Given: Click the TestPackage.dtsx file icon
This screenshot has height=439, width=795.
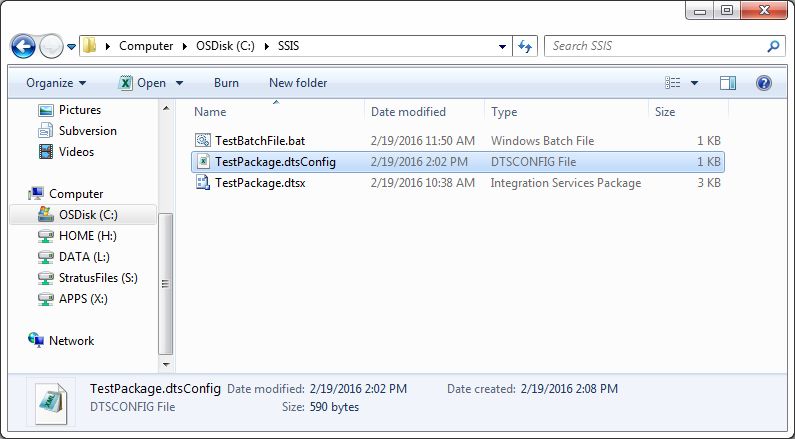Looking at the screenshot, I should coord(203,183).
